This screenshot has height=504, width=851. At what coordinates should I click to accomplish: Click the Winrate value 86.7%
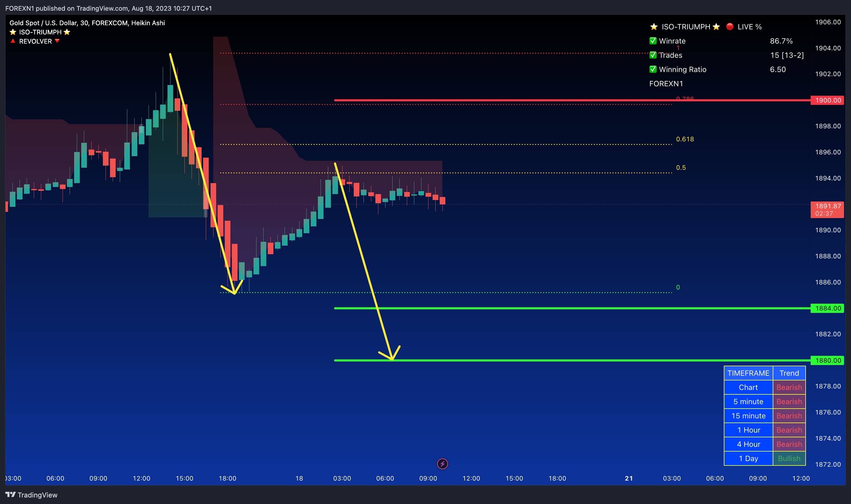coord(781,41)
